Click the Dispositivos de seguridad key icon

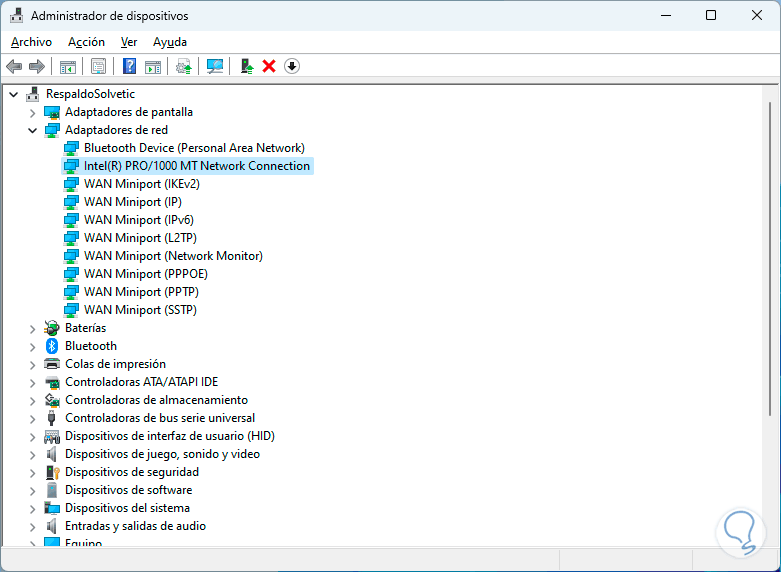[52, 472]
